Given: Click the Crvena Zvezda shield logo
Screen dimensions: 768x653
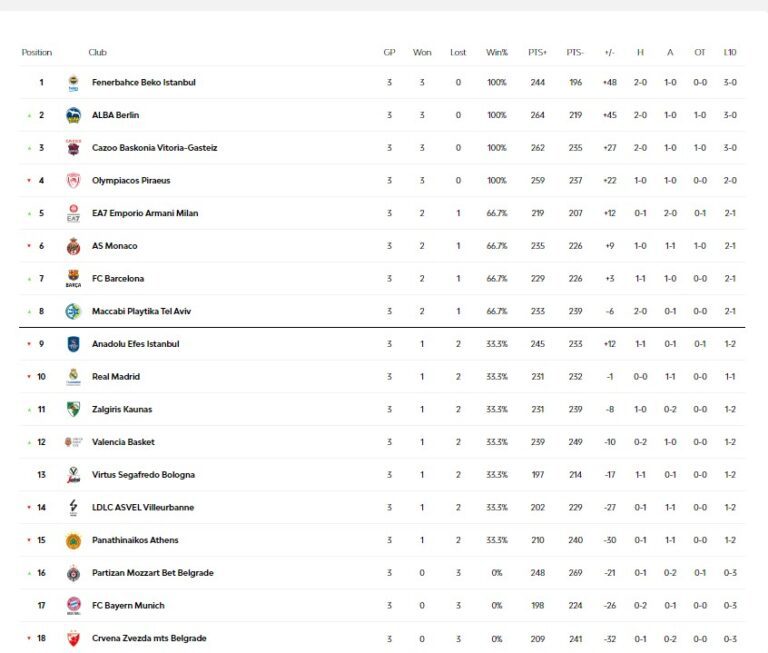Looking at the screenshot, I should tap(73, 638).
